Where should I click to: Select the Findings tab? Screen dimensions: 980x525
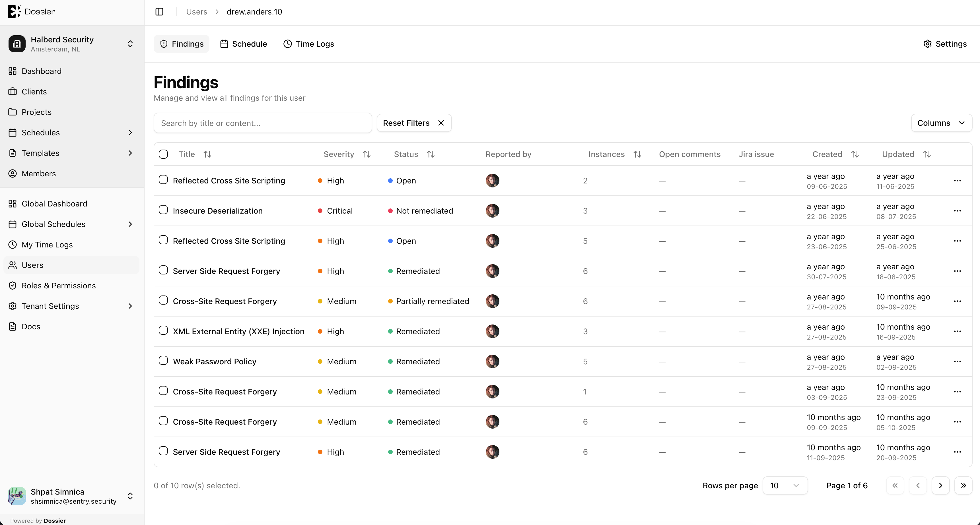182,44
